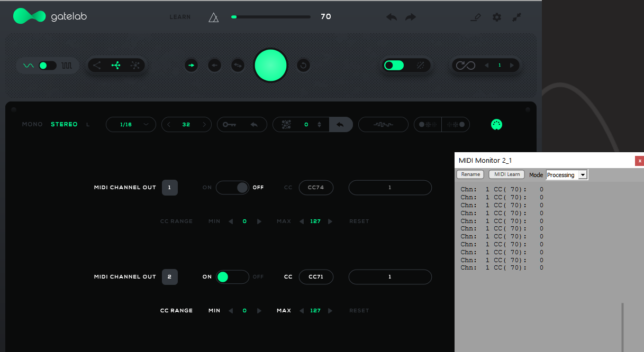
Task: Adjust the top slider set to 70
Action: point(270,17)
